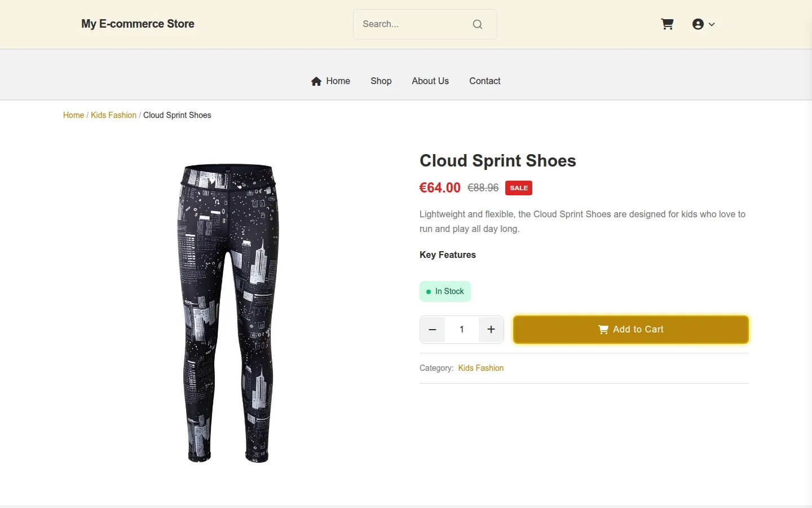Go to the About Us page
Viewport: 812px width, 508px height.
(x=430, y=81)
